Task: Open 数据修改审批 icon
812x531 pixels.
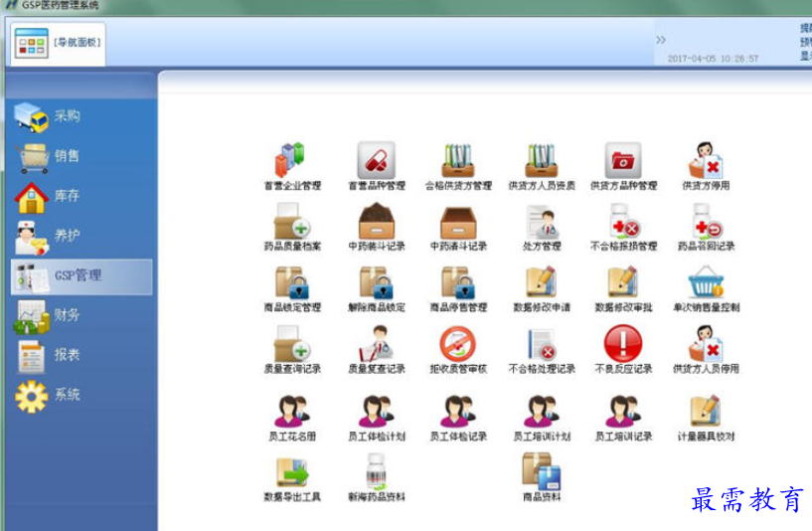Action: tap(623, 282)
